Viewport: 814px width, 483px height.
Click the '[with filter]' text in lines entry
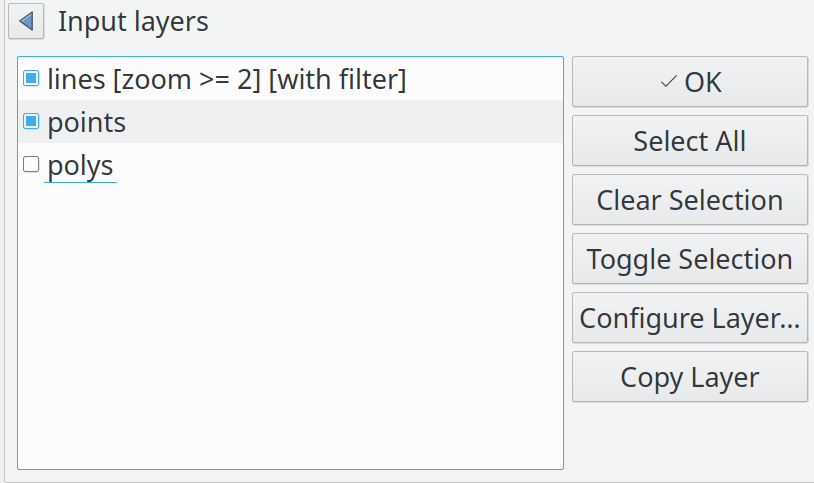[x=338, y=80]
